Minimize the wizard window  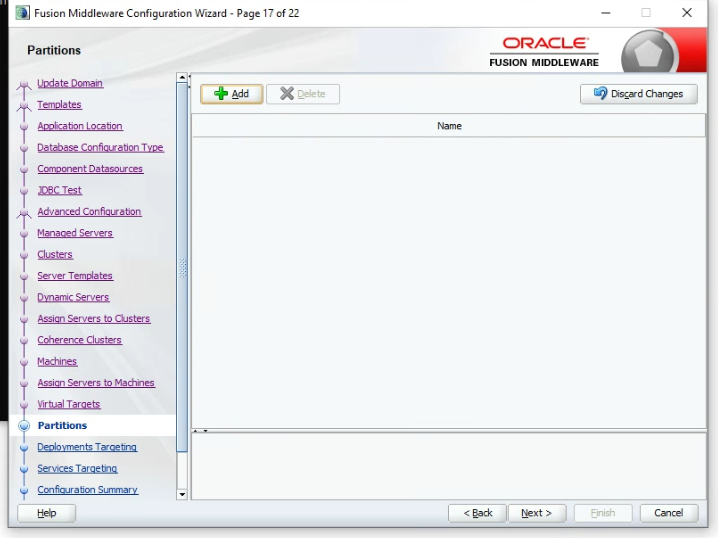tap(606, 13)
